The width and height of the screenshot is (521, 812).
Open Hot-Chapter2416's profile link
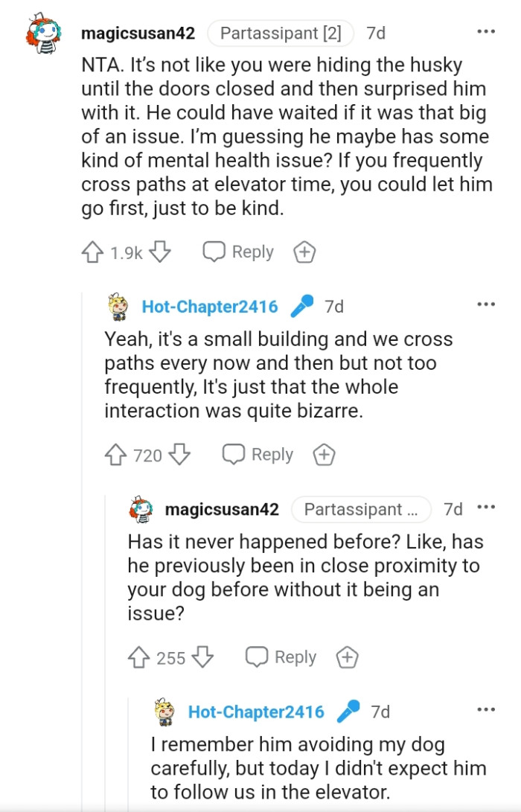point(211,304)
